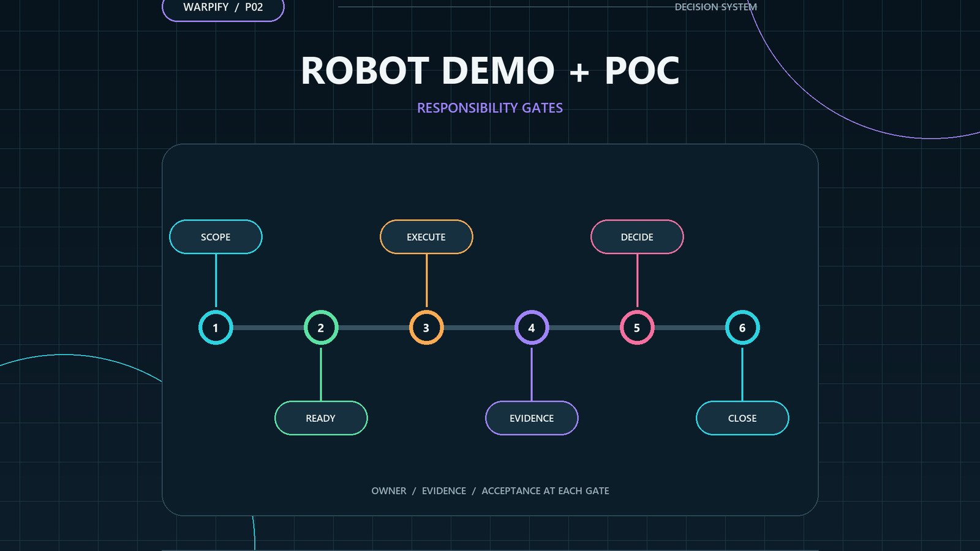Click timeline node 6
The width and height of the screenshot is (980, 551).
742,328
